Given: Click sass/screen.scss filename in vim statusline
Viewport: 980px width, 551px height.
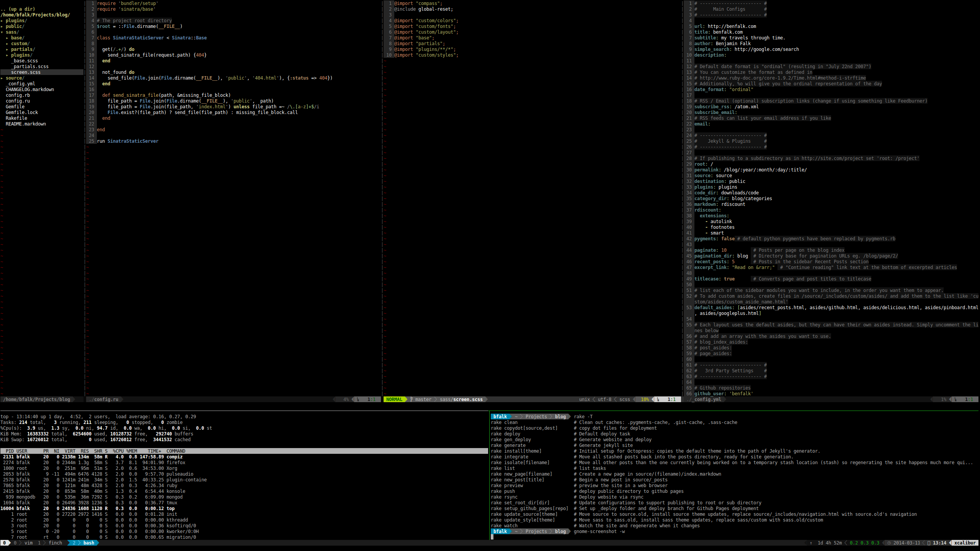Looking at the screenshot, I should [461, 399].
